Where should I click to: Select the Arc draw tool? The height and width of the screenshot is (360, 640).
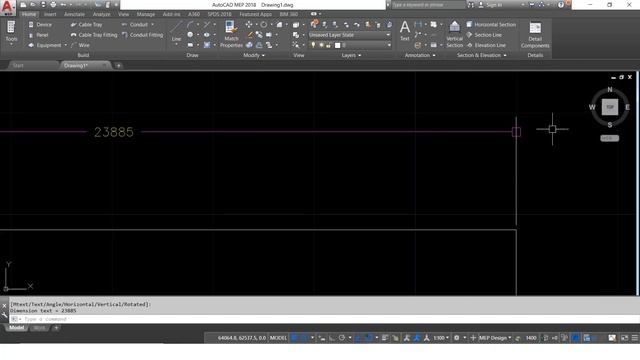(190, 24)
